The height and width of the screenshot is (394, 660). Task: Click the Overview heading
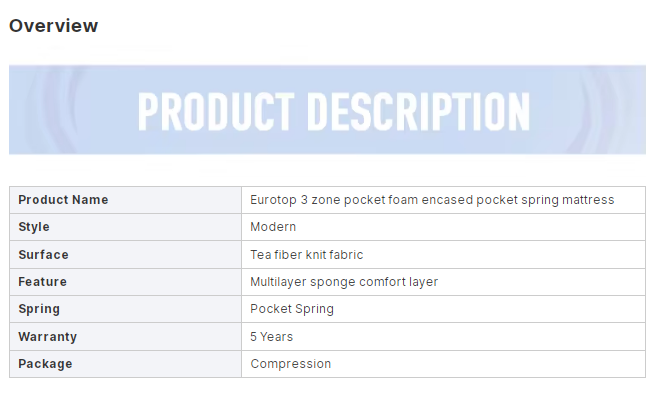[x=53, y=26]
